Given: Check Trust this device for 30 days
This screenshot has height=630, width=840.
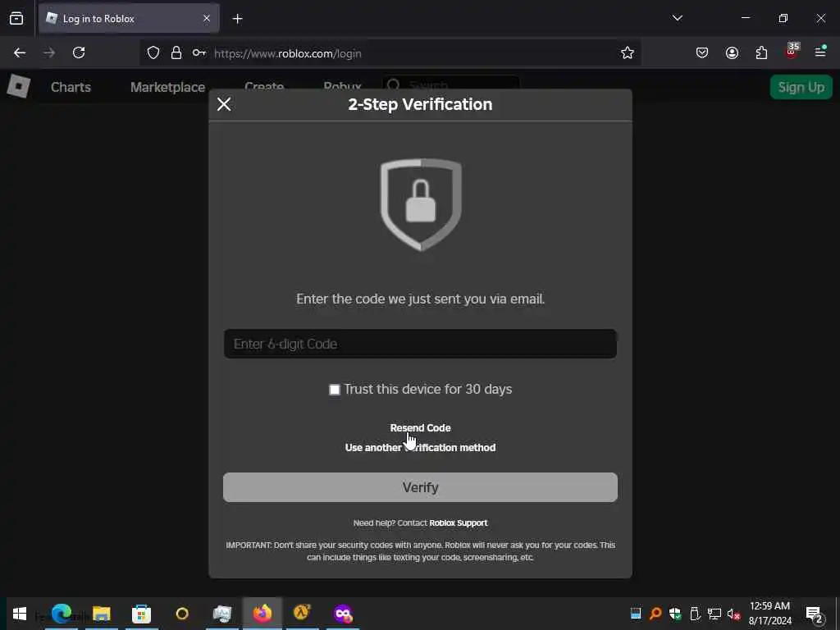Looking at the screenshot, I should click(x=335, y=390).
